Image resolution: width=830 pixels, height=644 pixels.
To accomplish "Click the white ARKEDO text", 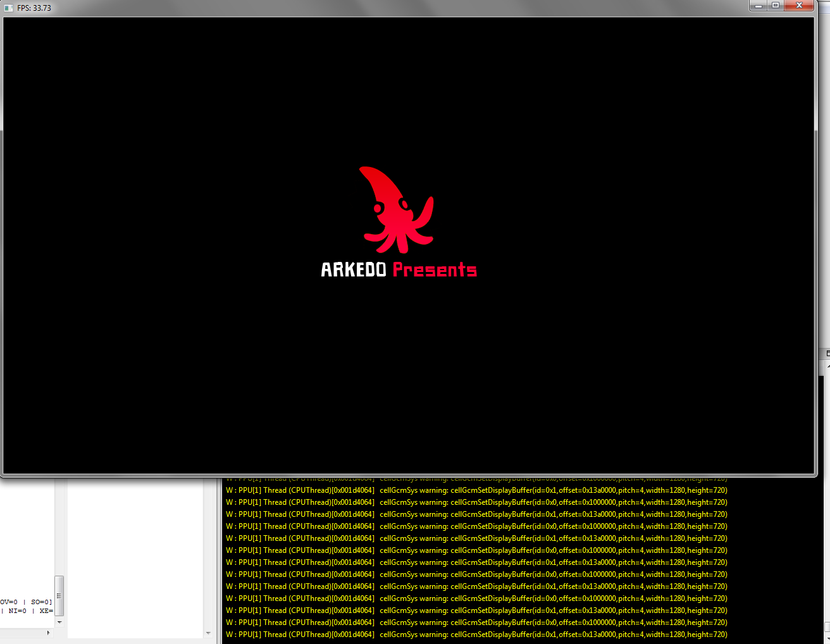I will [x=353, y=270].
